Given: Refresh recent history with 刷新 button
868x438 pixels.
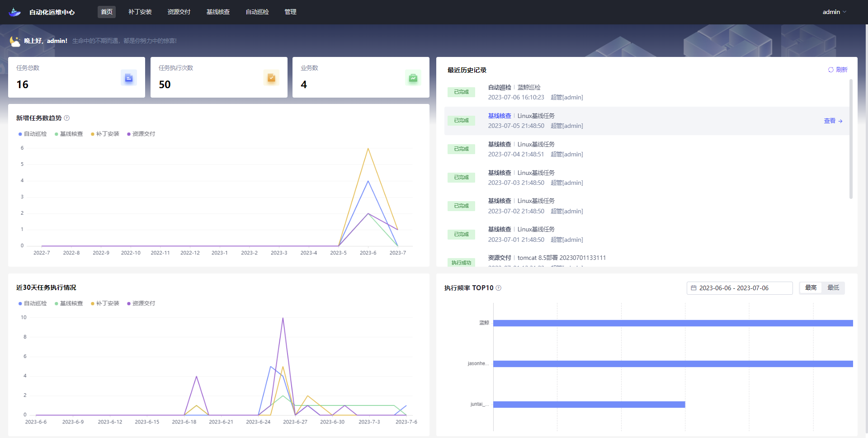Looking at the screenshot, I should (838, 70).
